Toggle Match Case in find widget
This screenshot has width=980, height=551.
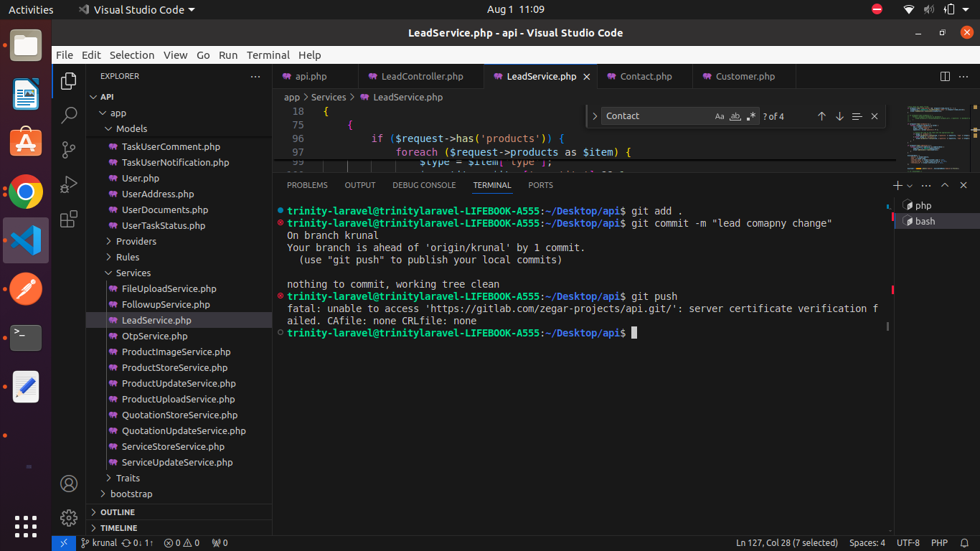pos(720,116)
